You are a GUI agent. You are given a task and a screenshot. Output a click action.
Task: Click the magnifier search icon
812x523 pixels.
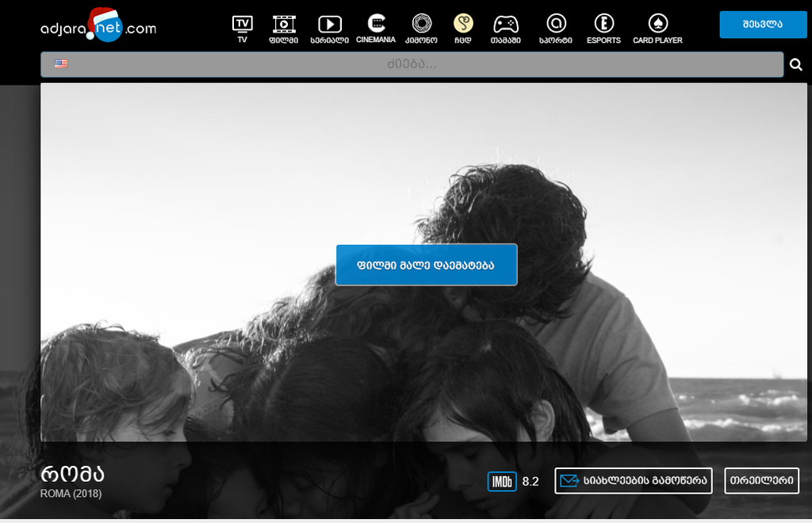coord(796,64)
